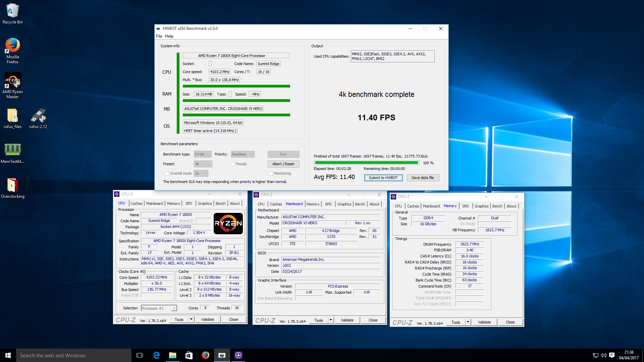
Task: Click the HWBOT x265 window title icon
Action: click(x=158, y=28)
